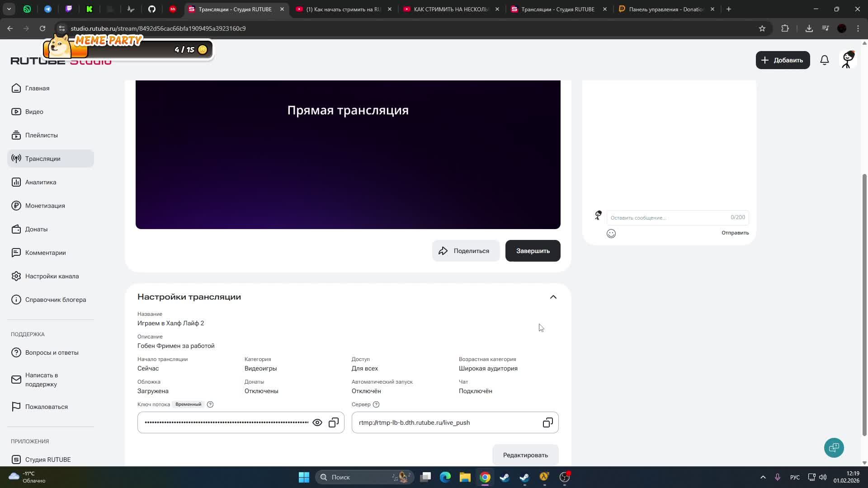The height and width of the screenshot is (488, 868).
Task: Switch to the DonationAlerts browser tab
Action: click(664, 9)
